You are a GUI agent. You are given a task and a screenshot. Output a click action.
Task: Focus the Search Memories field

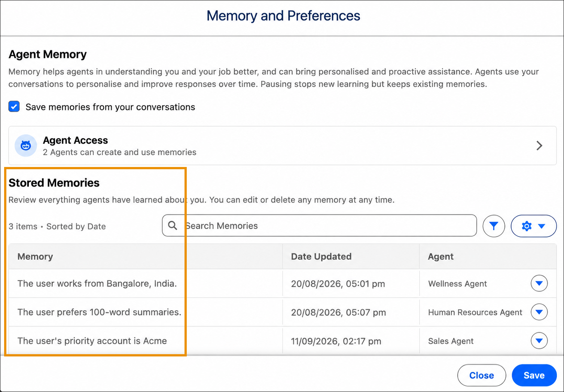(x=319, y=225)
